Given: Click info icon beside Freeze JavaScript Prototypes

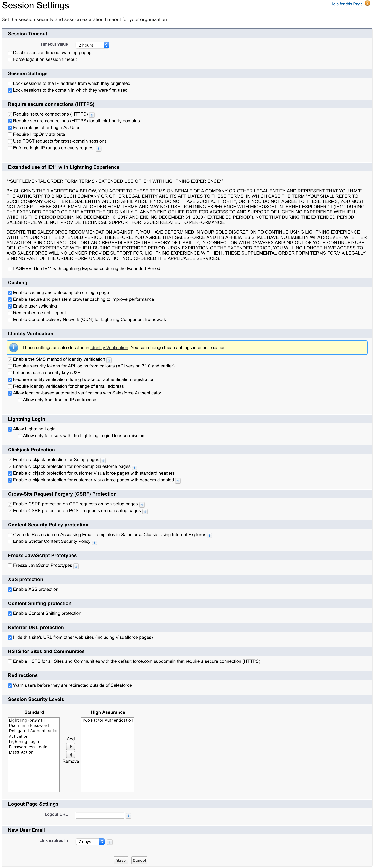Looking at the screenshot, I should tap(76, 566).
